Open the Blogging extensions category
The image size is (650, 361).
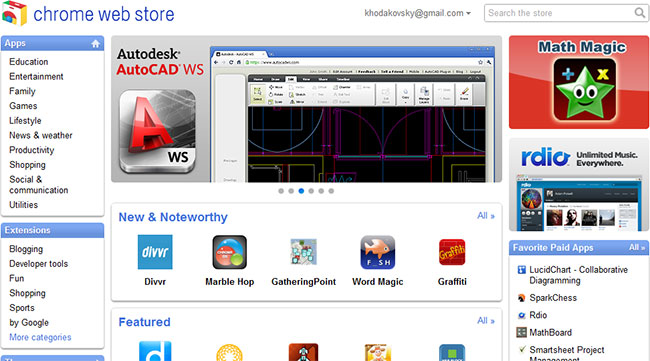[26, 249]
